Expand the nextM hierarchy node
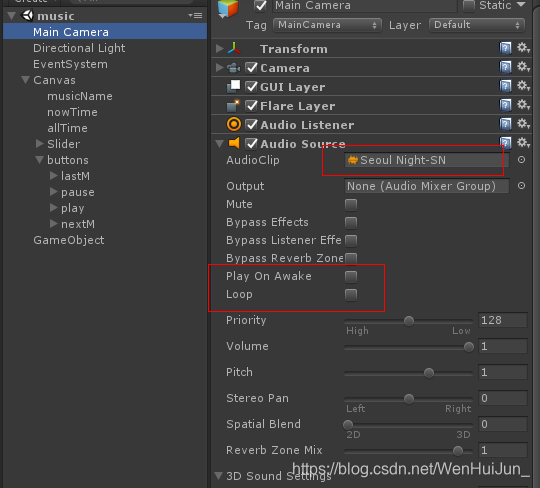Image resolution: width=540 pixels, height=488 pixels. 53,224
